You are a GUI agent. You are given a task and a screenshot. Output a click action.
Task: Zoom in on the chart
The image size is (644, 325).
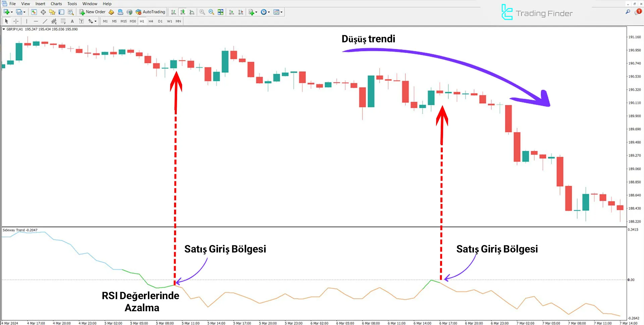202,12
